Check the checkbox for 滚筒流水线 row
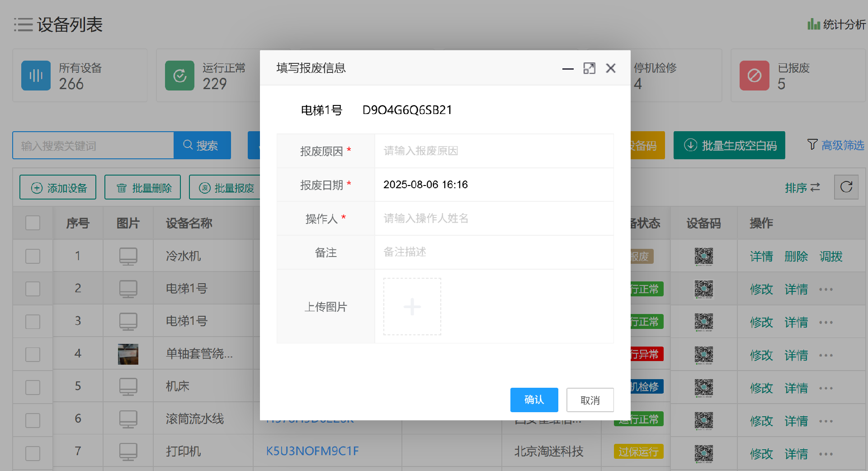The image size is (868, 471). [x=33, y=419]
